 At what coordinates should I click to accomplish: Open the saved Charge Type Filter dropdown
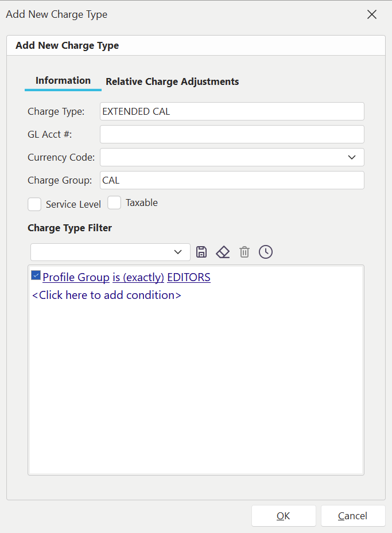[177, 252]
